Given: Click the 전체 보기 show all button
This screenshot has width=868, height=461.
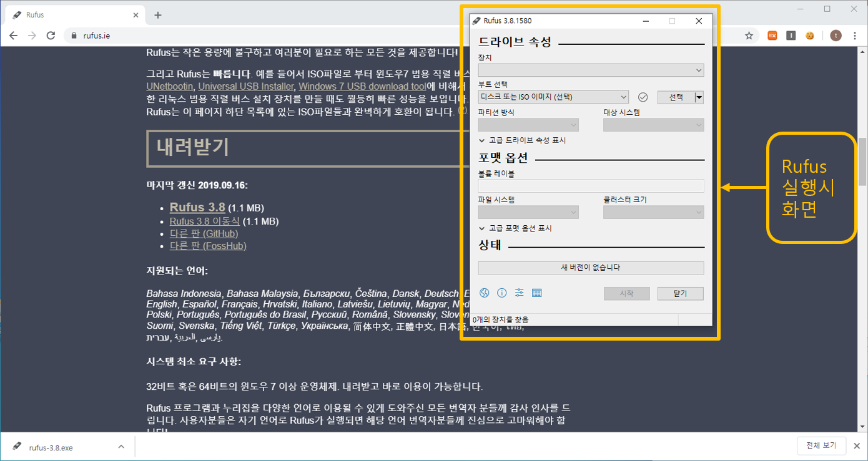Looking at the screenshot, I should 821,445.
